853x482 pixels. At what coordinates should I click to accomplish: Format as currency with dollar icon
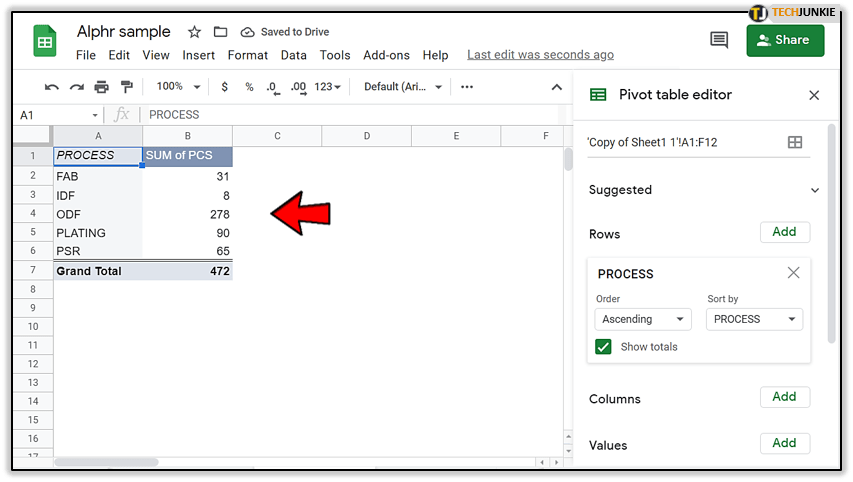pyautogui.click(x=225, y=87)
